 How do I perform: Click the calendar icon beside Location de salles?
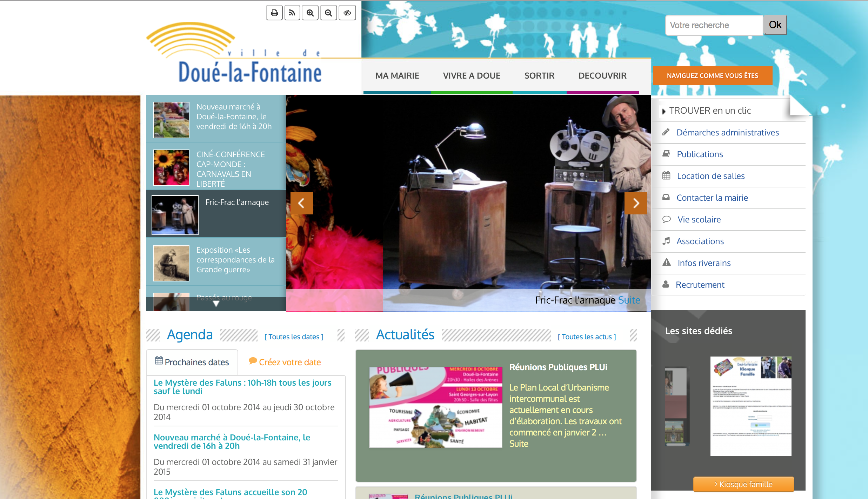[666, 175]
